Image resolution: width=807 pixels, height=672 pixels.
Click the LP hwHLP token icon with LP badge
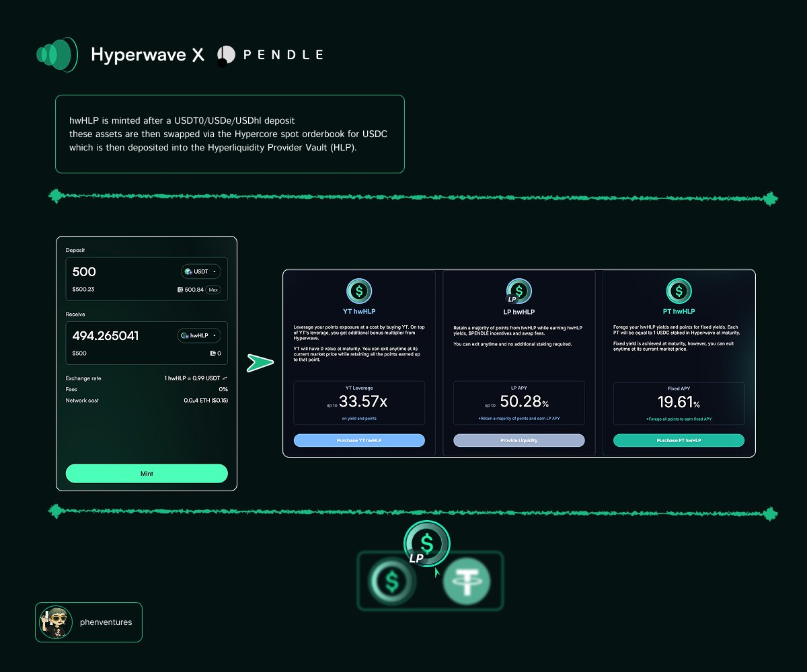518,291
